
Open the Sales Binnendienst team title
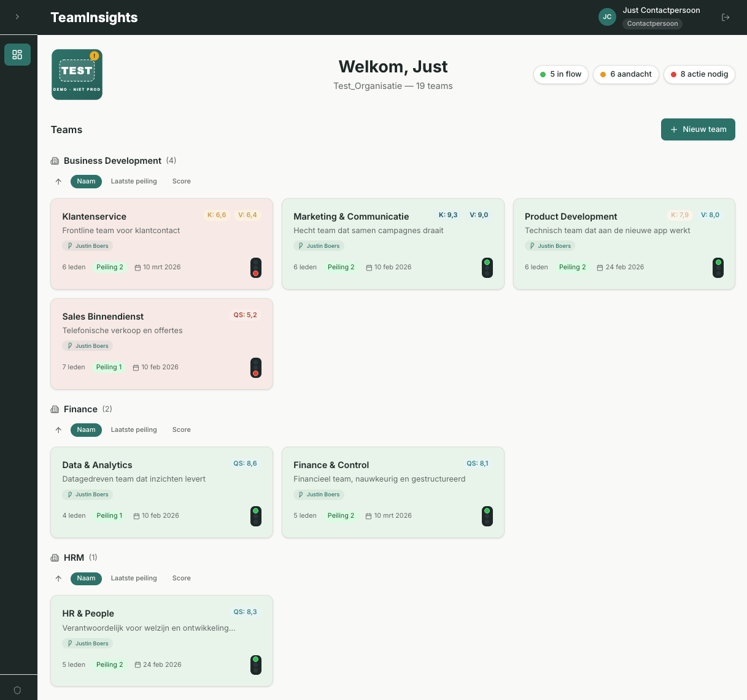(x=103, y=317)
